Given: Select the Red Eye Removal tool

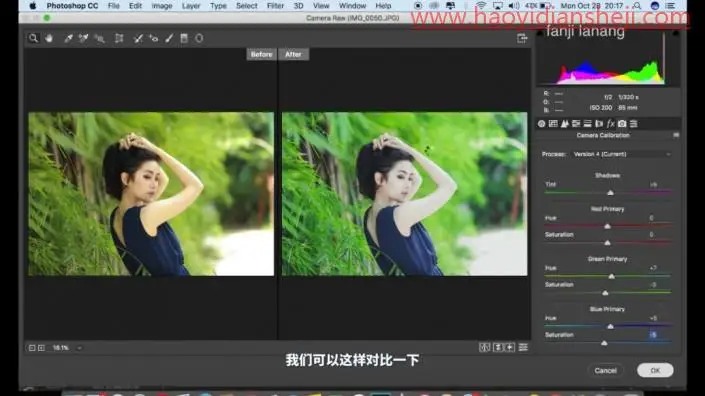Looking at the screenshot, I should click(154, 38).
